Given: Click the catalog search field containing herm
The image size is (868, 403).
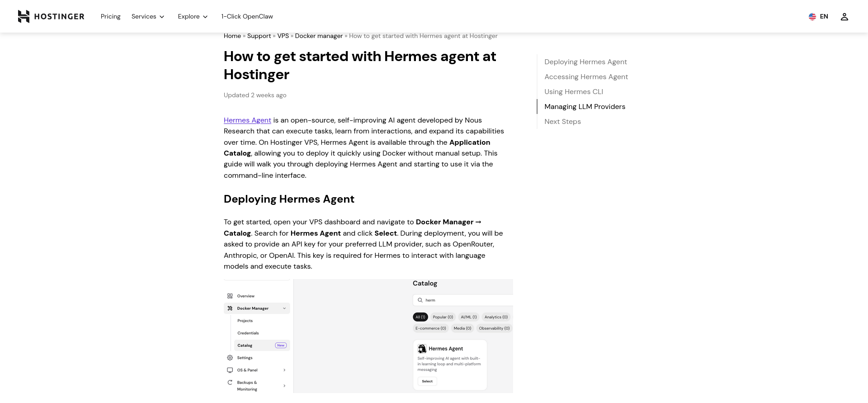Looking at the screenshot, I should (463, 300).
